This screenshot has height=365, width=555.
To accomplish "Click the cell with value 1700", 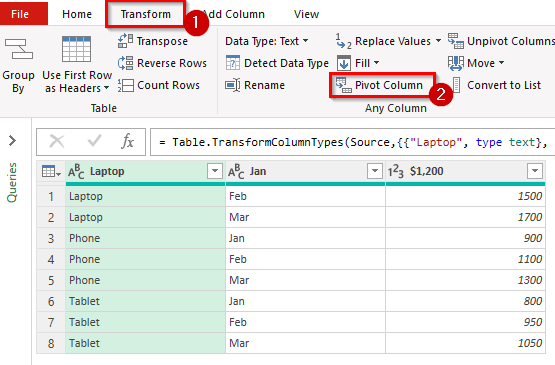I will 465,217.
